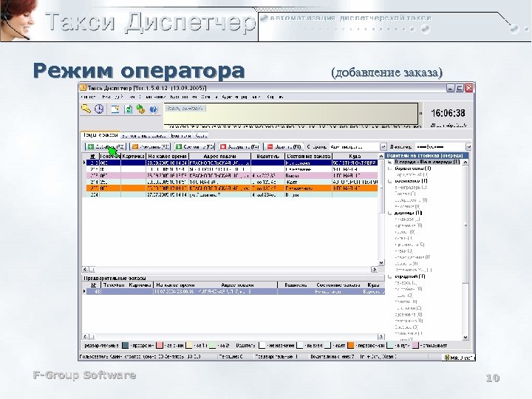Click the blue question mark help icon

point(154,109)
